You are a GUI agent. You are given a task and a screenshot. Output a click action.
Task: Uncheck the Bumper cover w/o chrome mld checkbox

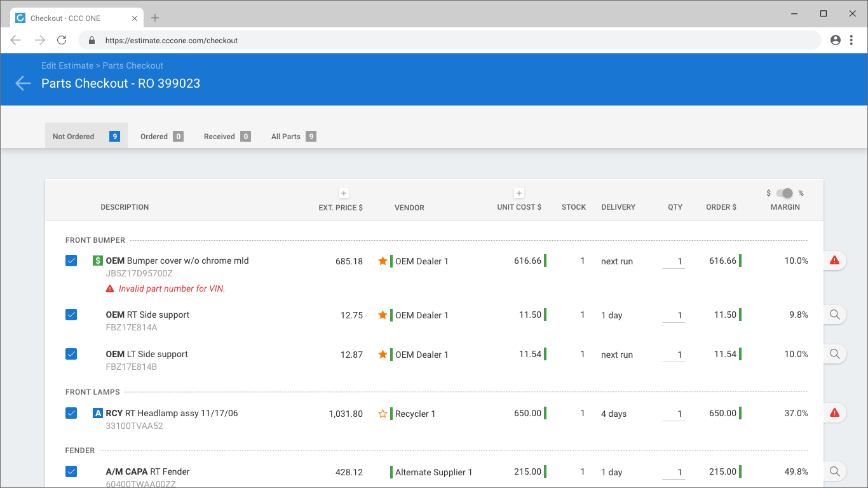pos(71,261)
